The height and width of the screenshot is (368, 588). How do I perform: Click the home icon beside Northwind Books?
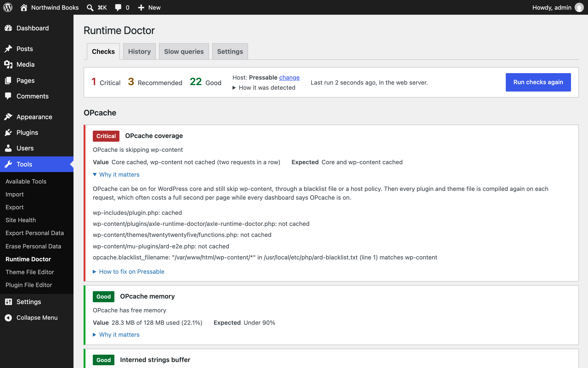(24, 7)
